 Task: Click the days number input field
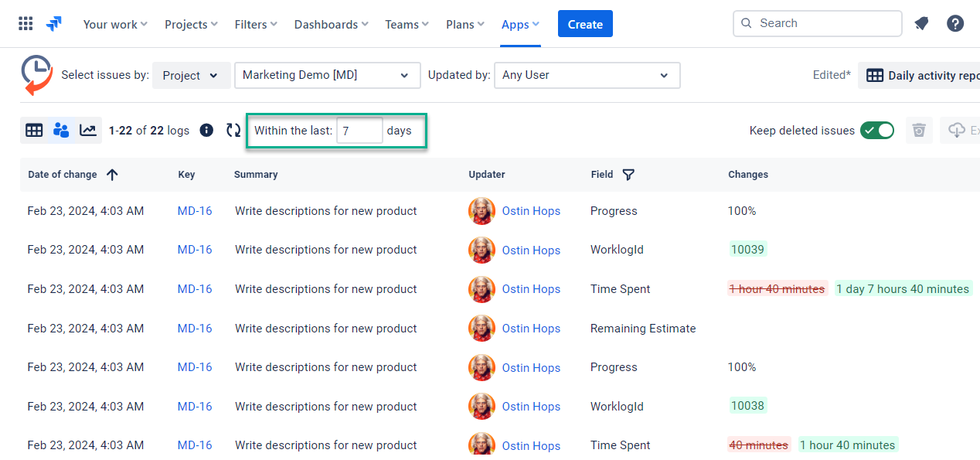point(359,131)
